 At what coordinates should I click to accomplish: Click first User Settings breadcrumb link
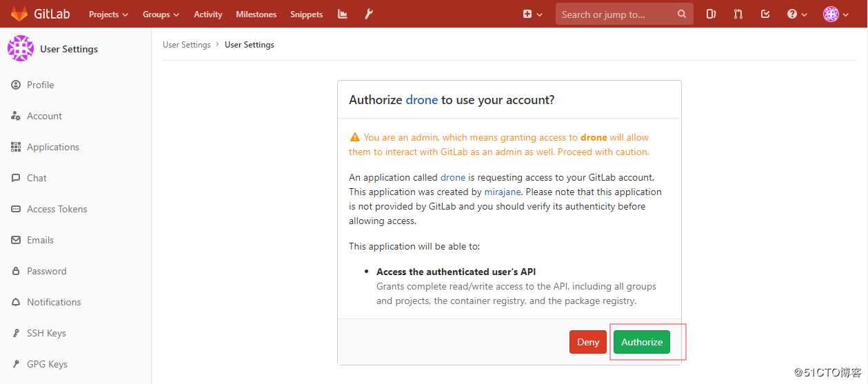click(187, 45)
